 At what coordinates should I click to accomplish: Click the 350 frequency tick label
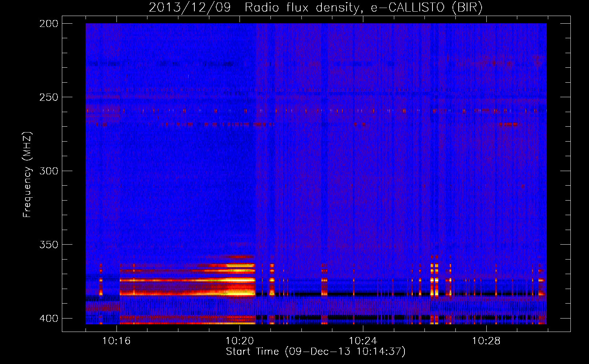pos(49,244)
